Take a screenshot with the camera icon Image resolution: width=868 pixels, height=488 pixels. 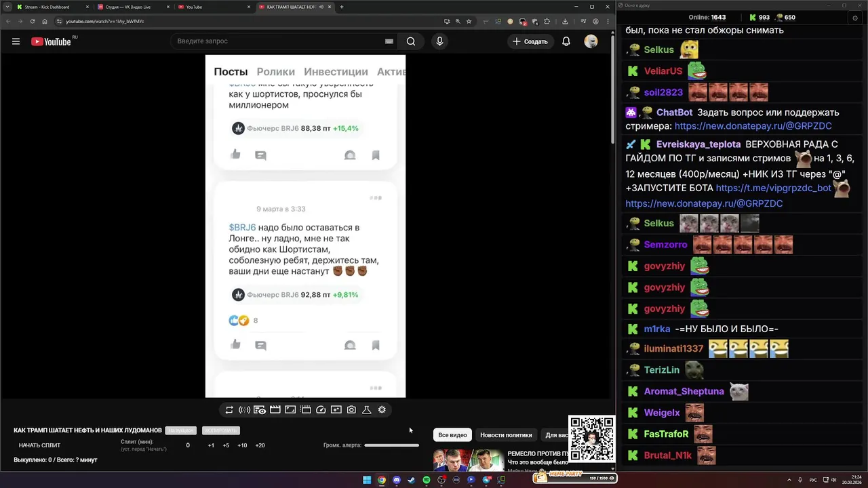click(x=351, y=410)
